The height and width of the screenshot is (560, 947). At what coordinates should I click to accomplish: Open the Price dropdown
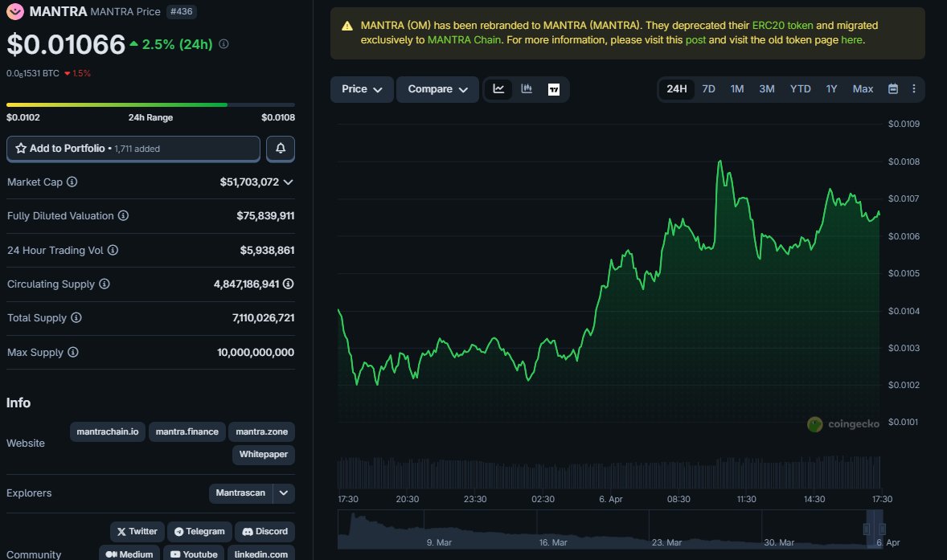click(362, 89)
